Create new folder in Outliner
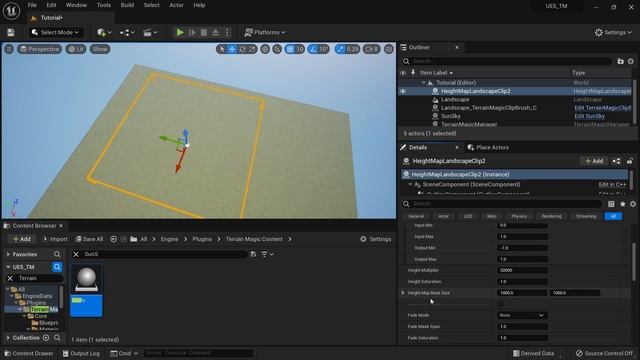Viewport: 640px width, 360px height. pyautogui.click(x=620, y=61)
